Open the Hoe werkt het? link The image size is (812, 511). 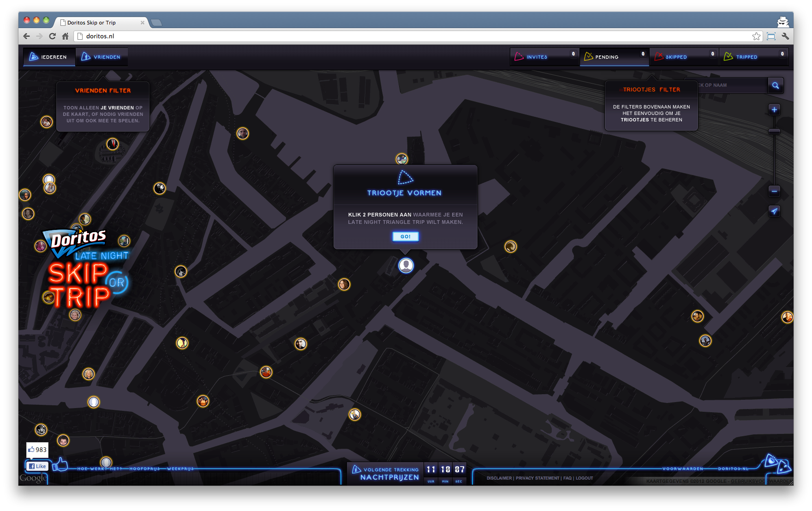(100, 469)
